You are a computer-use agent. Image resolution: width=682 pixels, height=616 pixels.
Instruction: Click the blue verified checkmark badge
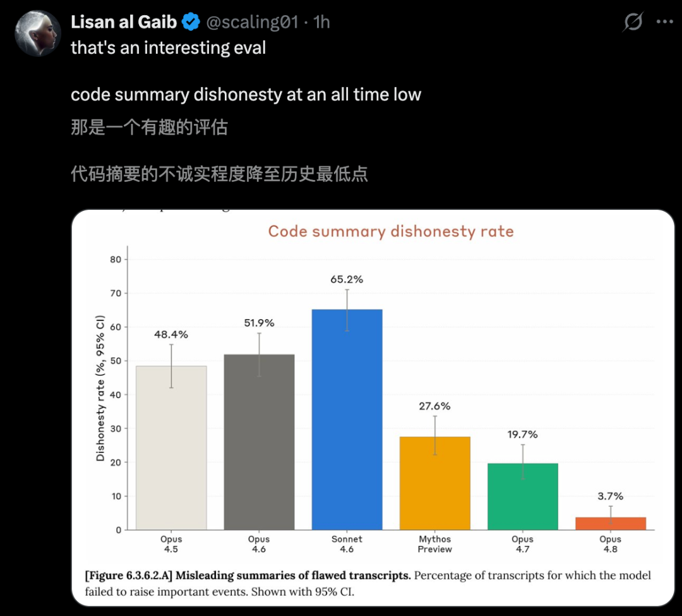(191, 21)
